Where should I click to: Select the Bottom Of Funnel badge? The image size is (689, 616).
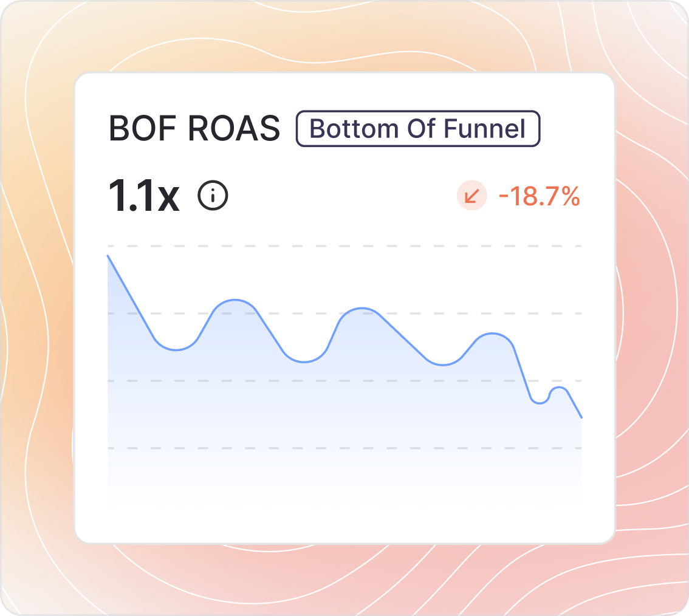(x=418, y=129)
